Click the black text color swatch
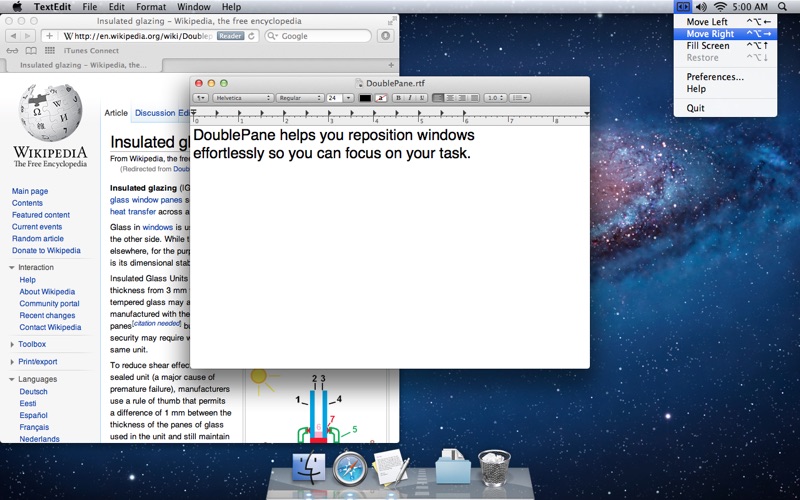 (365, 98)
